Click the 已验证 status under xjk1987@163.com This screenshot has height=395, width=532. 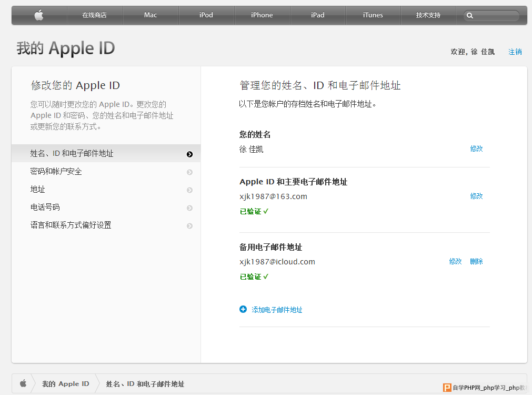coord(254,211)
